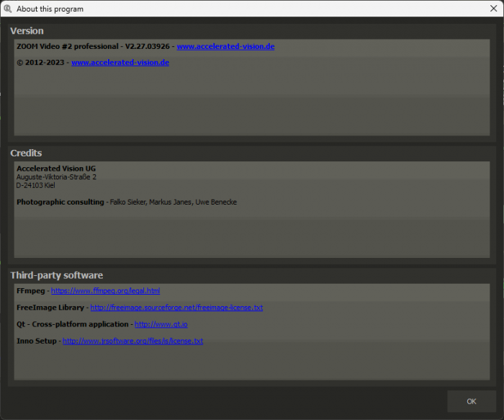Click the ZOOM Video #2 professional version text
The width and height of the screenshot is (504, 420).
click(x=93, y=46)
